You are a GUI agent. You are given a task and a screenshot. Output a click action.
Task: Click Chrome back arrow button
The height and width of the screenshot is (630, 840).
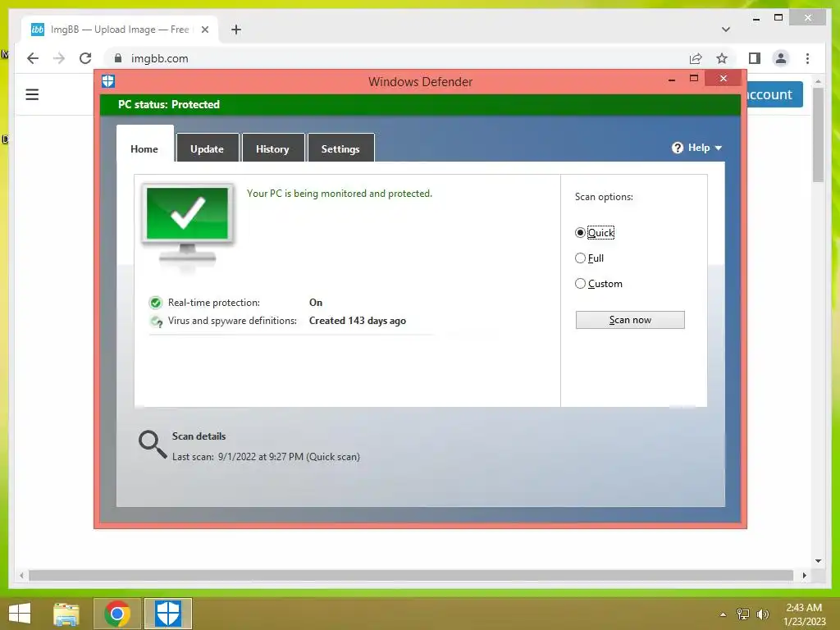coord(33,58)
